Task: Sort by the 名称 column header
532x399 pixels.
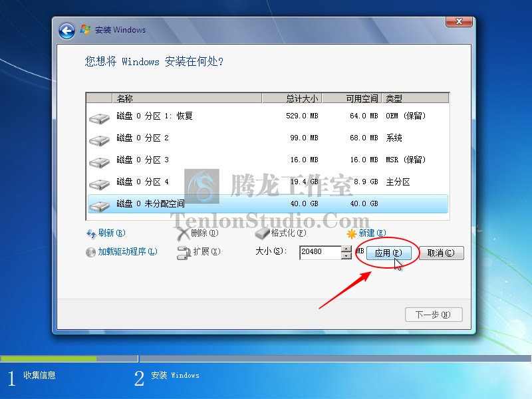Action: click(x=187, y=98)
